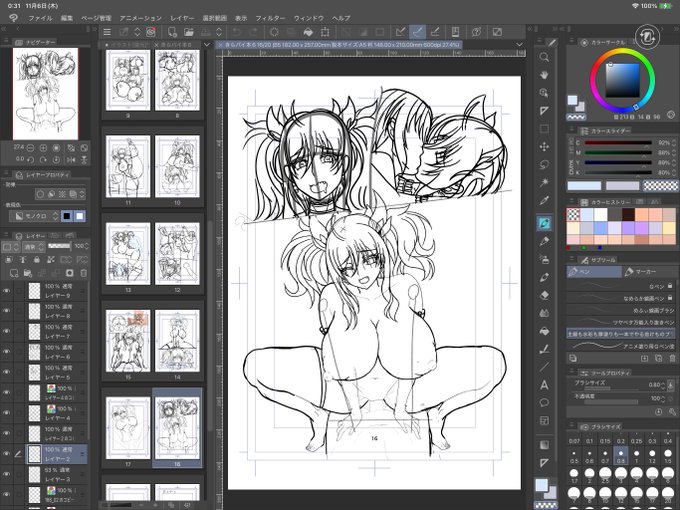680x510 pixels.
Task: Select brush size 0.07 preset
Action: tap(574, 437)
